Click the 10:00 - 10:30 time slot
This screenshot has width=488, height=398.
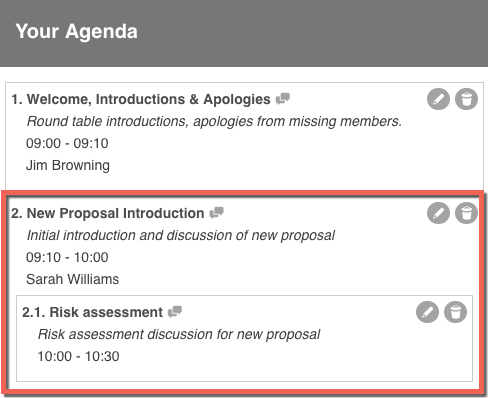click(x=78, y=357)
